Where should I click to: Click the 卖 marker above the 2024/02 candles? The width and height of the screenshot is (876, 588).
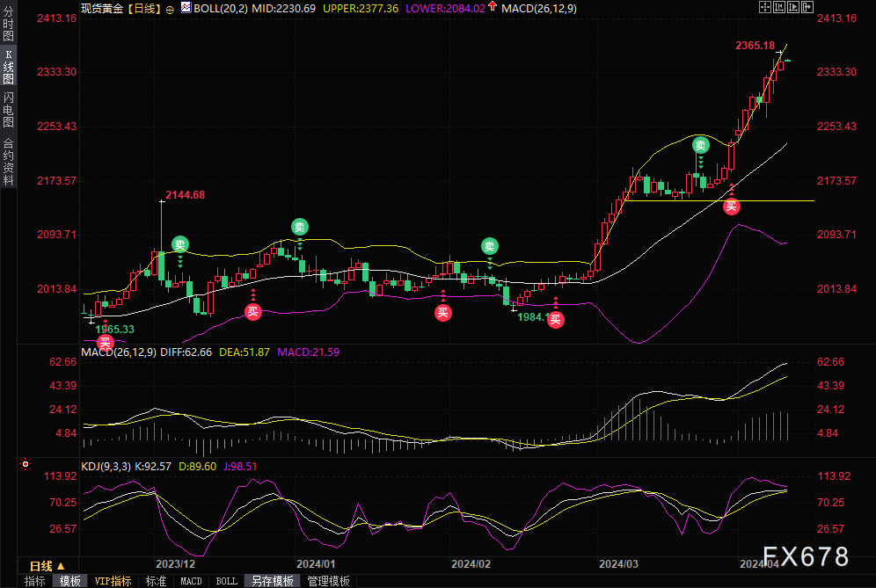[489, 246]
